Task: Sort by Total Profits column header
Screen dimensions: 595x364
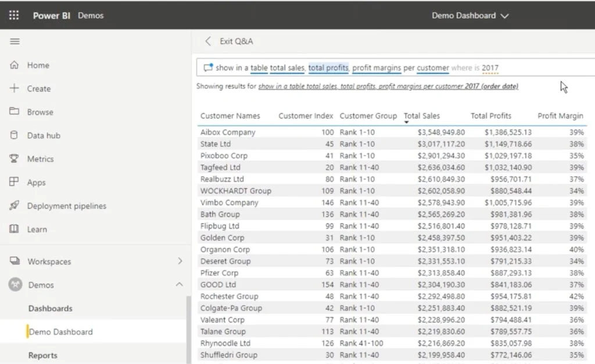Action: [x=490, y=116]
